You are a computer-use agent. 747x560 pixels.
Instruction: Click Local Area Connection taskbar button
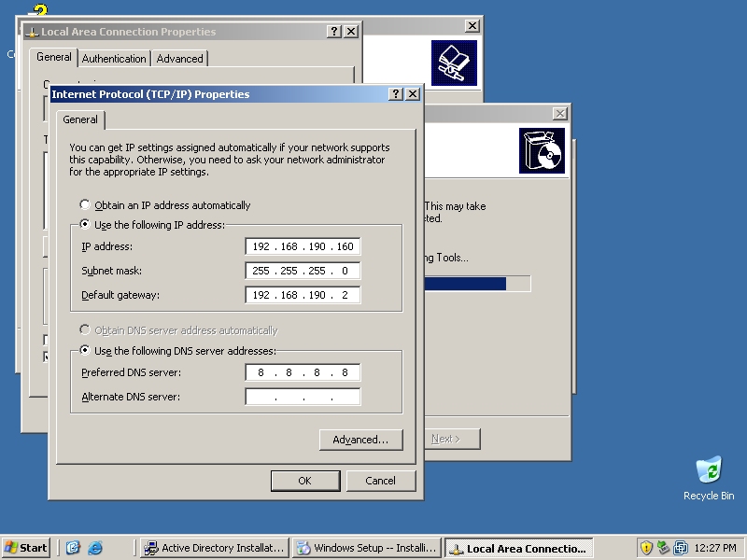tap(519, 548)
